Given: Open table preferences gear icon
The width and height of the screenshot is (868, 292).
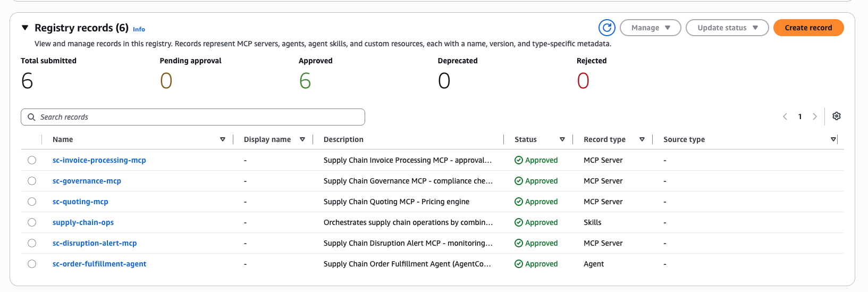Looking at the screenshot, I should coord(836,116).
